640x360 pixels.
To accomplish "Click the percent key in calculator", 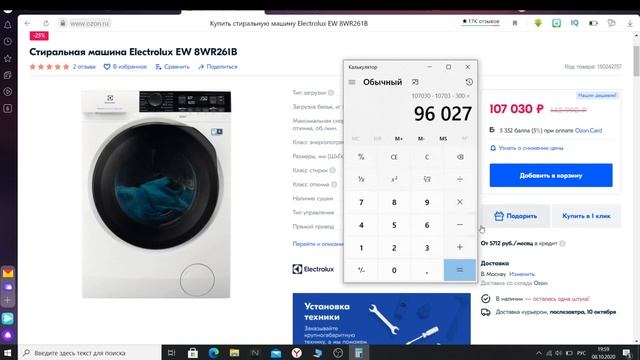I will click(x=361, y=157).
